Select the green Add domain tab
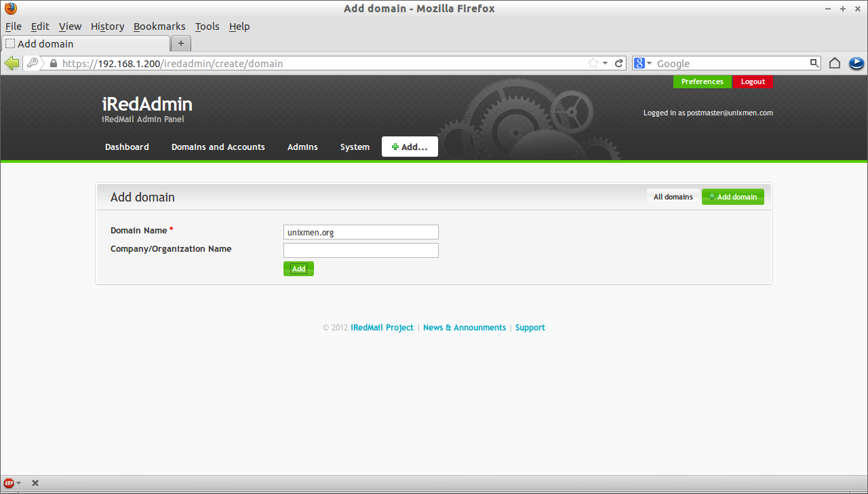The height and width of the screenshot is (494, 868). coord(733,197)
